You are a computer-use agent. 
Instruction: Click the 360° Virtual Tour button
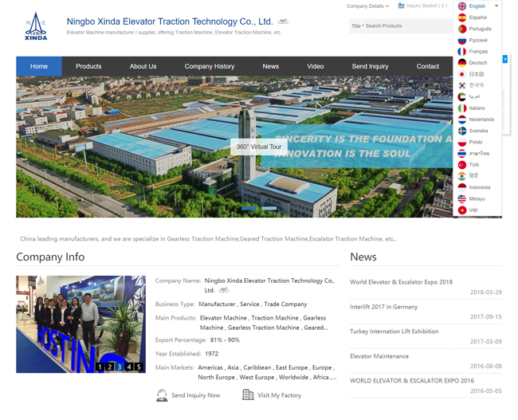tap(259, 147)
